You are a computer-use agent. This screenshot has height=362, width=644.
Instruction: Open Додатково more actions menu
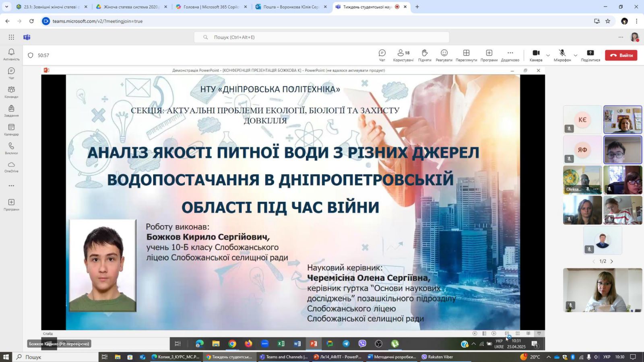coord(510,55)
